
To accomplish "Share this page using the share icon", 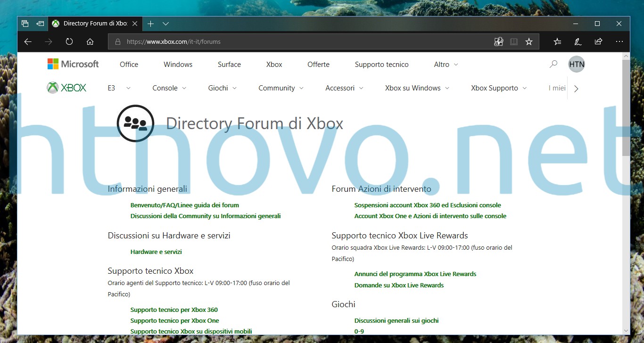I will pos(598,41).
